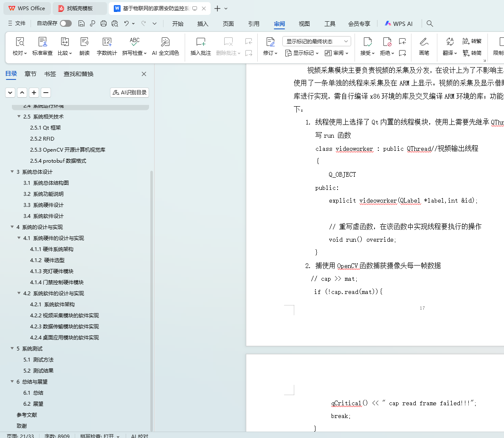Click the 校对 proofreading icon
504x438 pixels.
tap(20, 42)
